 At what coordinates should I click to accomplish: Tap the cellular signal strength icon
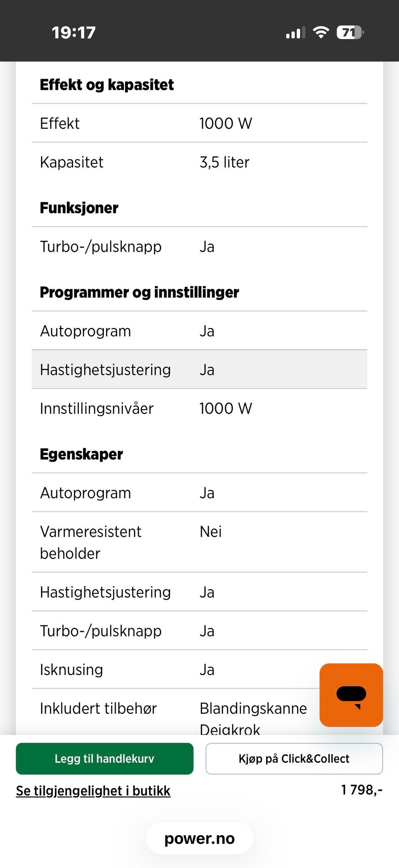coord(295,32)
